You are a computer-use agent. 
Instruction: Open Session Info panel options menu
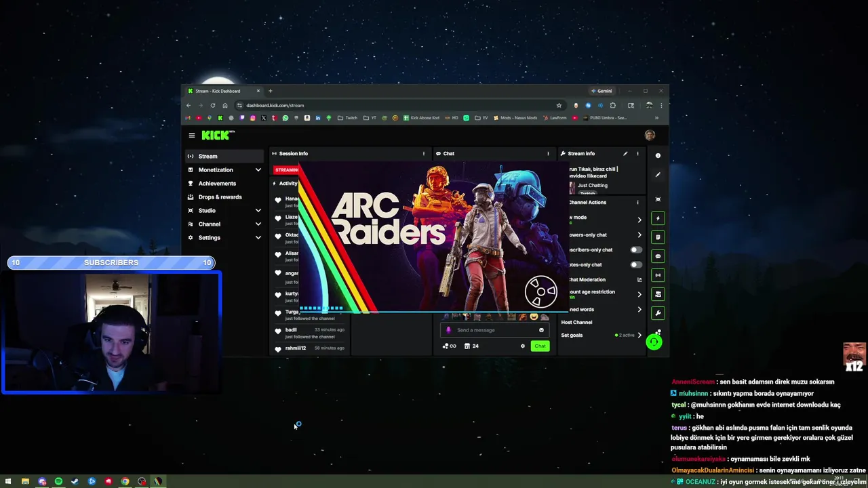pos(424,154)
